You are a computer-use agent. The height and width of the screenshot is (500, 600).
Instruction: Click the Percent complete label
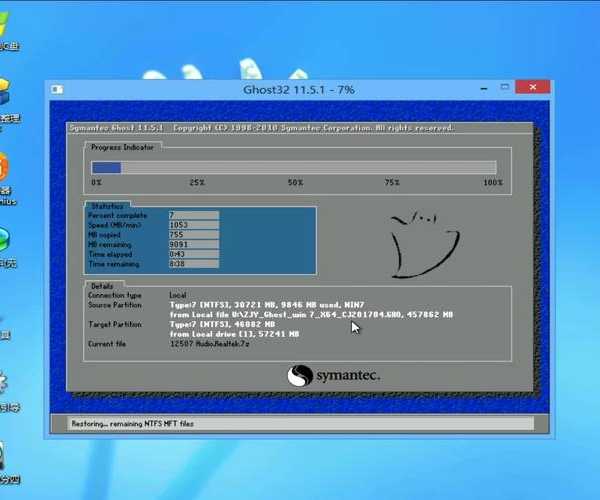(117, 215)
